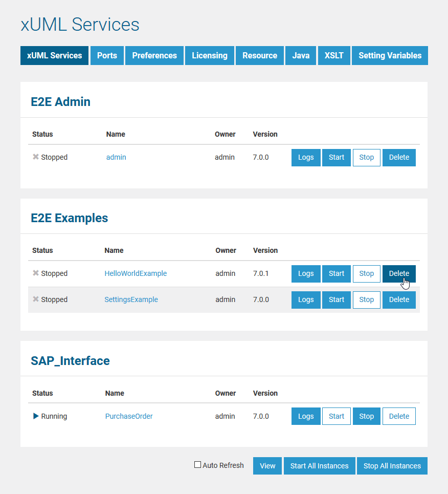Stop the PurchaseOrder service
Screen dimensions: 448x494
pyautogui.click(x=366, y=416)
